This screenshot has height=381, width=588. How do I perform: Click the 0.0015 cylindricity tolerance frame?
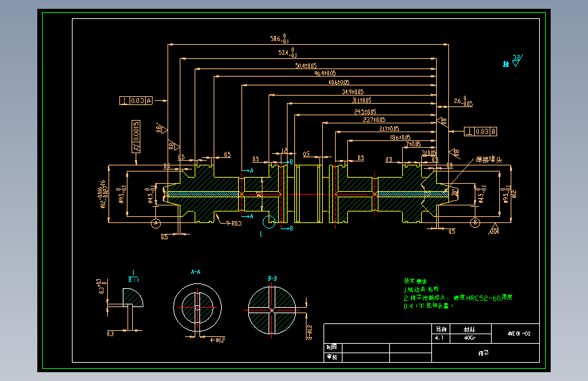coord(136,136)
